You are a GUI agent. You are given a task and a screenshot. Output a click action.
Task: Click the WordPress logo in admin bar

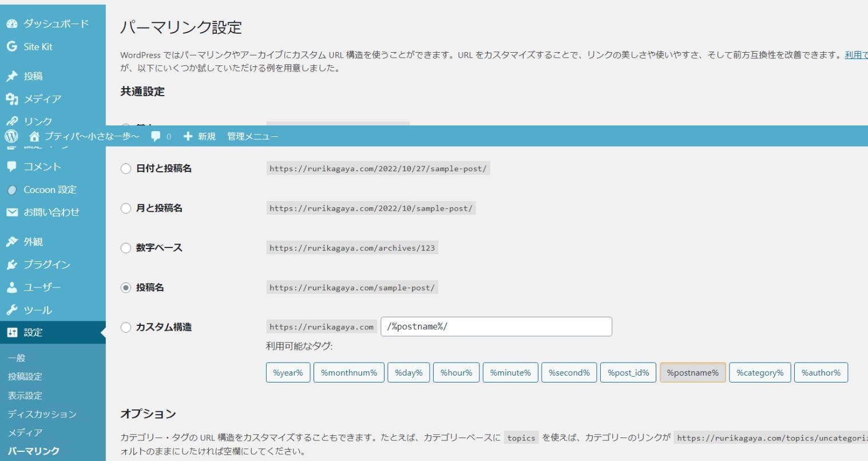(x=11, y=136)
